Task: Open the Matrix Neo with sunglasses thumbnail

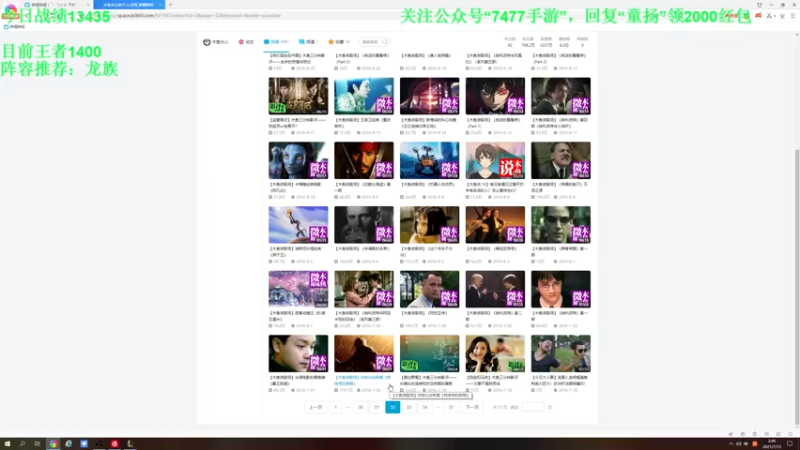Action: point(561,224)
